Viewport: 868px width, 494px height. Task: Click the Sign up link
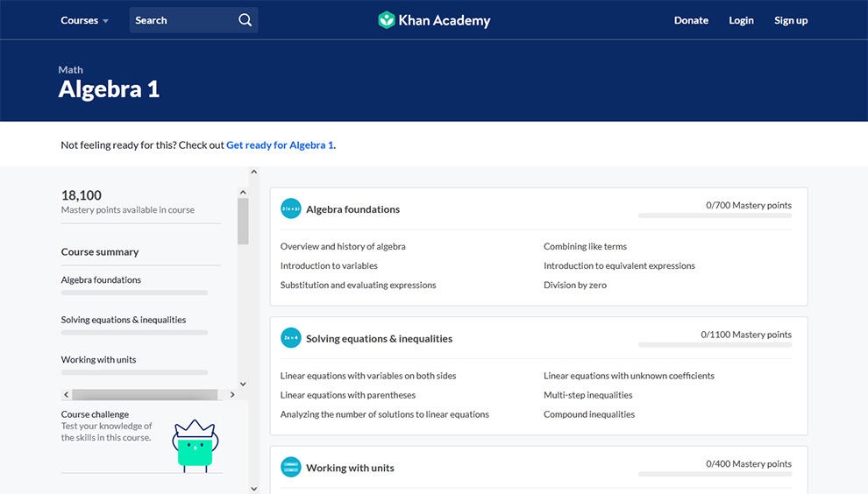point(791,20)
